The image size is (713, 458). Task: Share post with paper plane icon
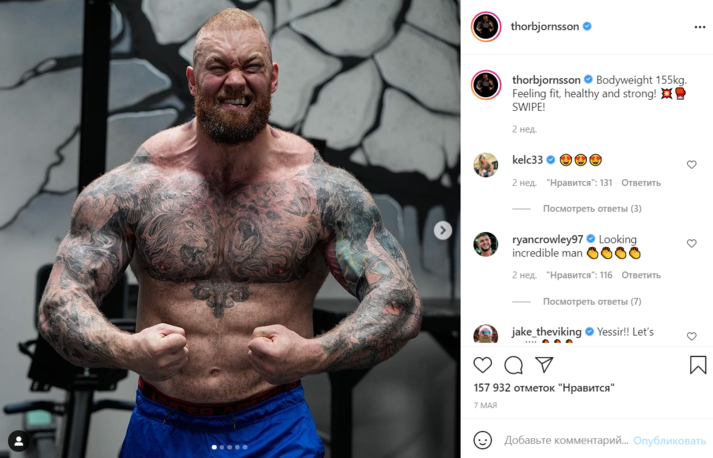pyautogui.click(x=544, y=364)
